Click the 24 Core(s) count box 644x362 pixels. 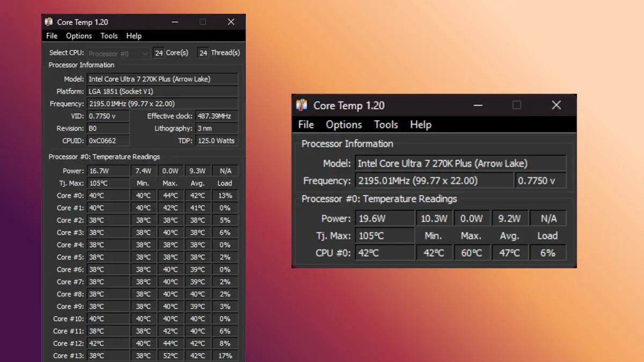(x=159, y=53)
